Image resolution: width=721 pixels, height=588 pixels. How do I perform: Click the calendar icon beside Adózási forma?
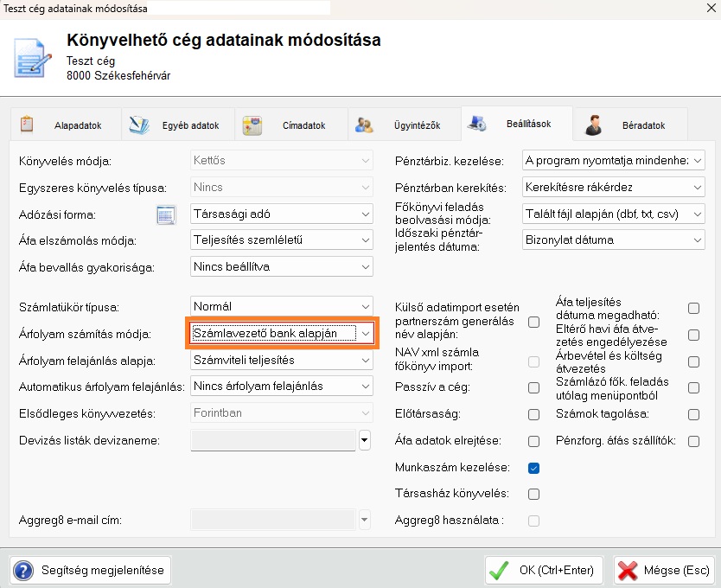tap(166, 214)
